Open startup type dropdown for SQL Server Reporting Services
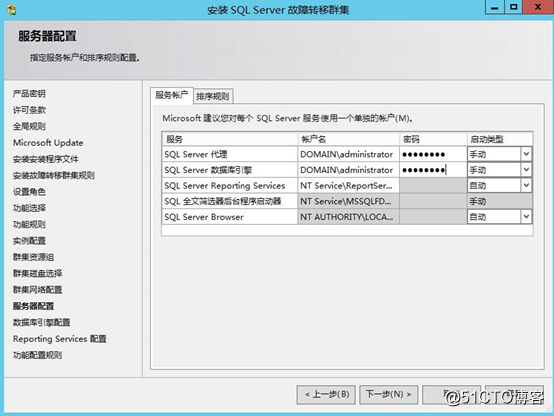This screenshot has width=554, height=416. tap(526, 185)
